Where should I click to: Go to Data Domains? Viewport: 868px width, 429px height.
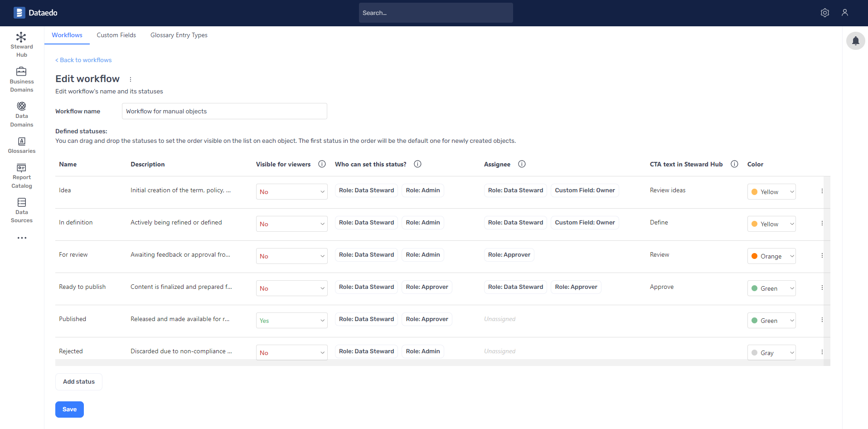click(22, 114)
